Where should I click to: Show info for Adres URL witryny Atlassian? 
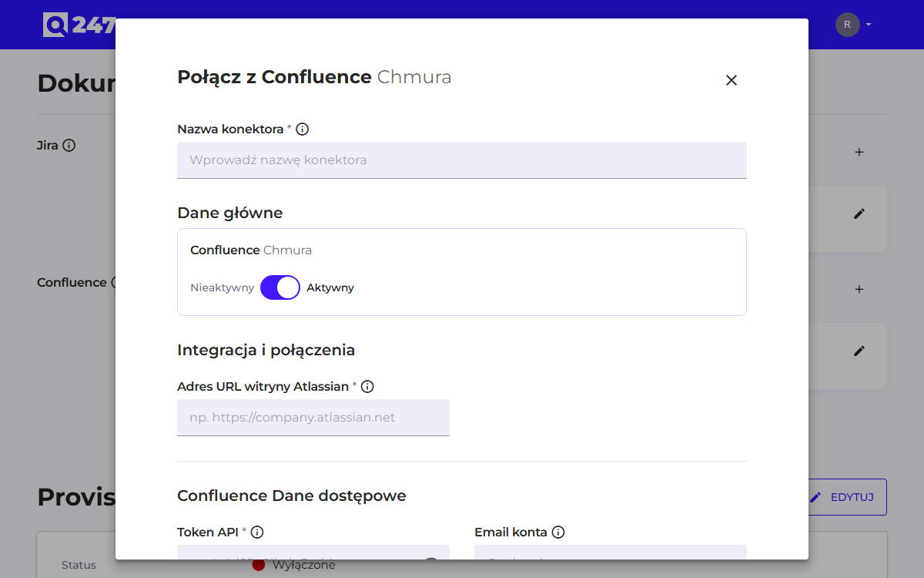(367, 387)
